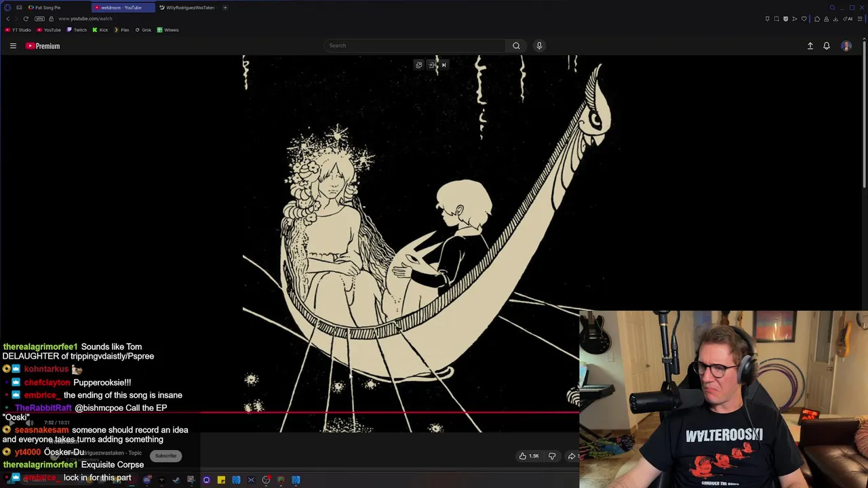Open the Kick bookmark
This screenshot has height=488, width=868.
(100, 30)
